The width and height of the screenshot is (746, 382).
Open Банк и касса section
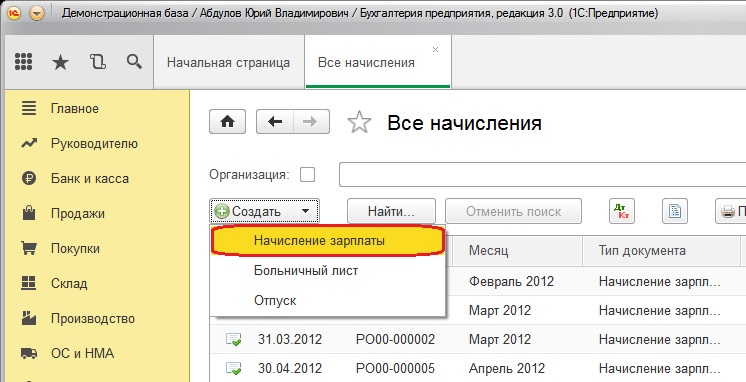(x=89, y=179)
